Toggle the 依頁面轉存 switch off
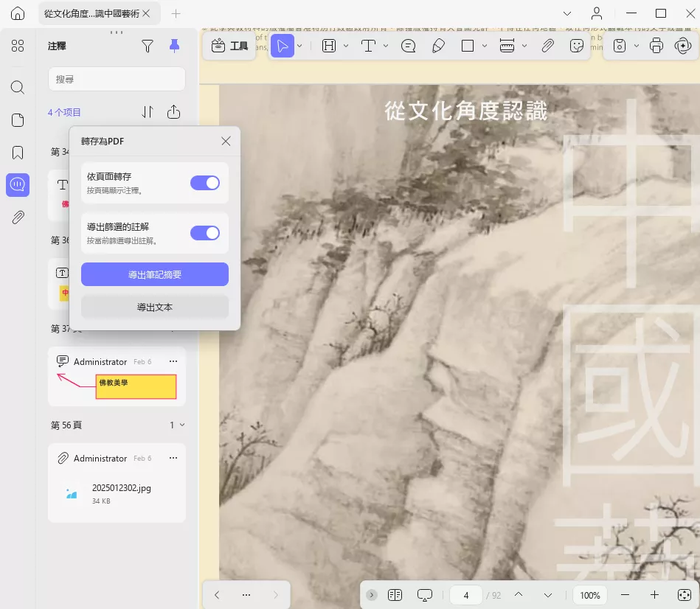 tap(205, 183)
